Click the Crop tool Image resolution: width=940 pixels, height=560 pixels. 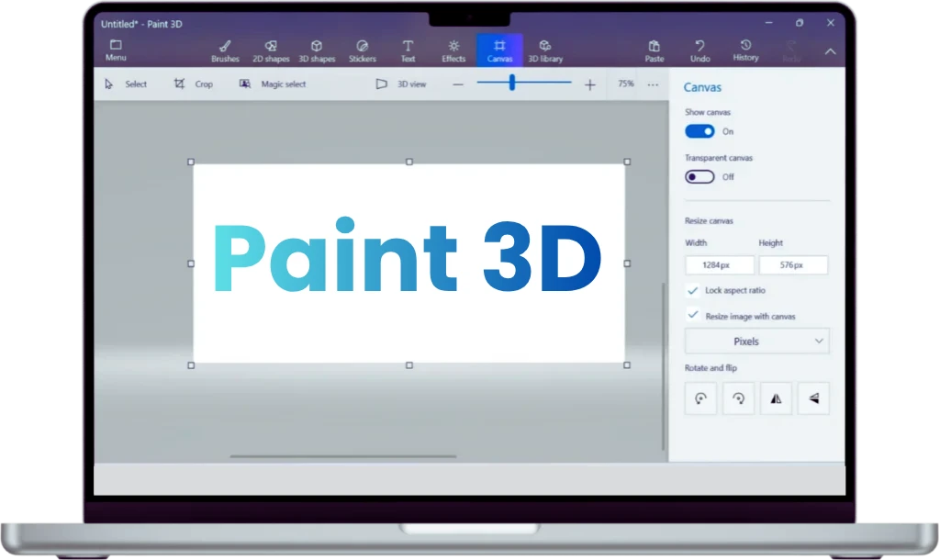[x=194, y=84]
